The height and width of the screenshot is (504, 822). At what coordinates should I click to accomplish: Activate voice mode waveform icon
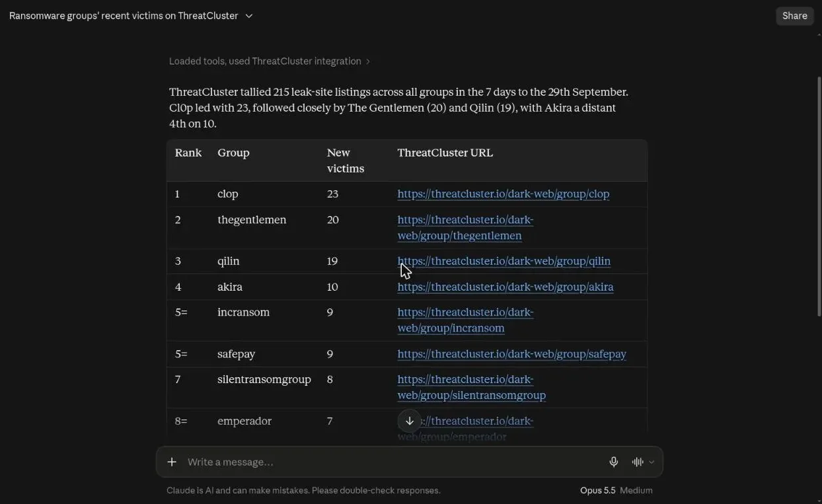[x=638, y=462]
